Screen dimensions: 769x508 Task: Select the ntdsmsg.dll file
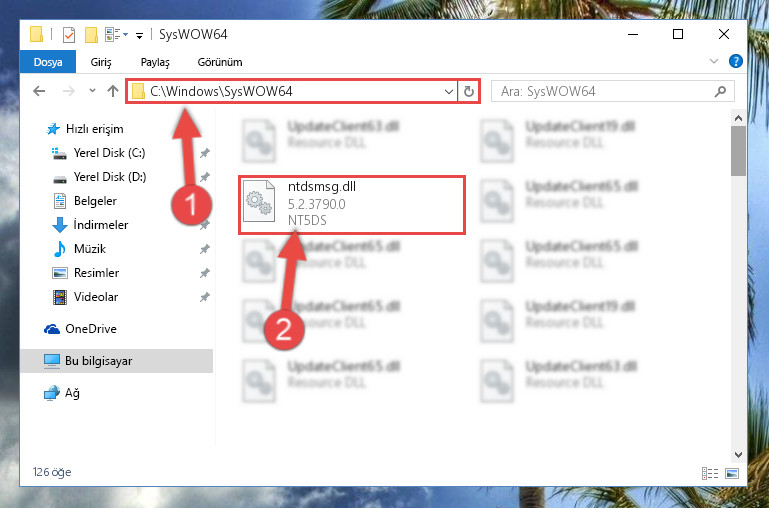(352, 205)
